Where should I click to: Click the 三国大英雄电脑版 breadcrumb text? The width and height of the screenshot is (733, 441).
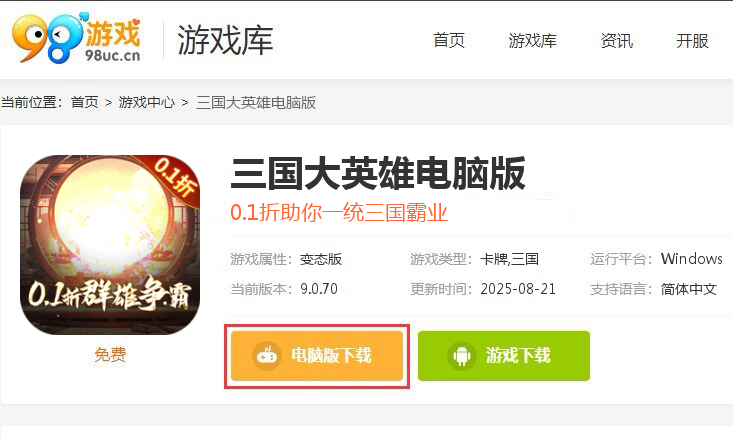pyautogui.click(x=256, y=102)
